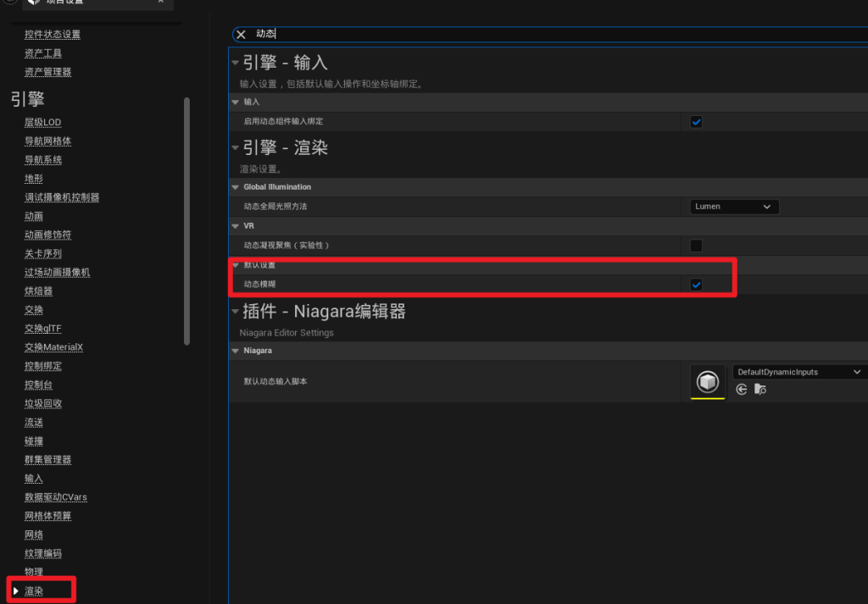Click the use-selected-asset arrow icon
Image resolution: width=868 pixels, height=604 pixels.
point(742,389)
